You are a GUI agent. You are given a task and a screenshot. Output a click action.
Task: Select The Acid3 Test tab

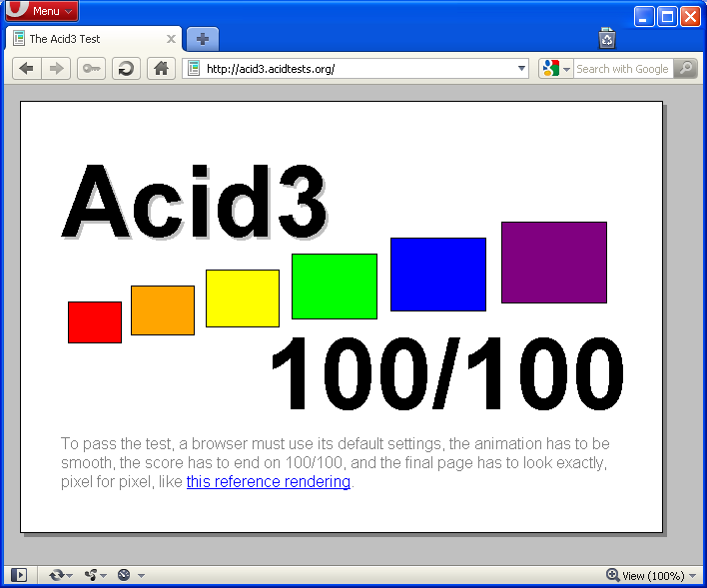click(x=94, y=39)
